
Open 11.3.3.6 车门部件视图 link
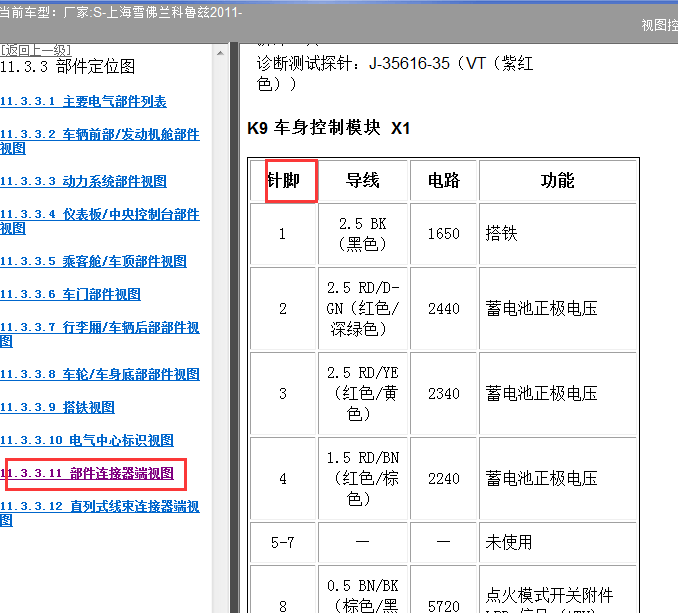[x=70, y=294]
